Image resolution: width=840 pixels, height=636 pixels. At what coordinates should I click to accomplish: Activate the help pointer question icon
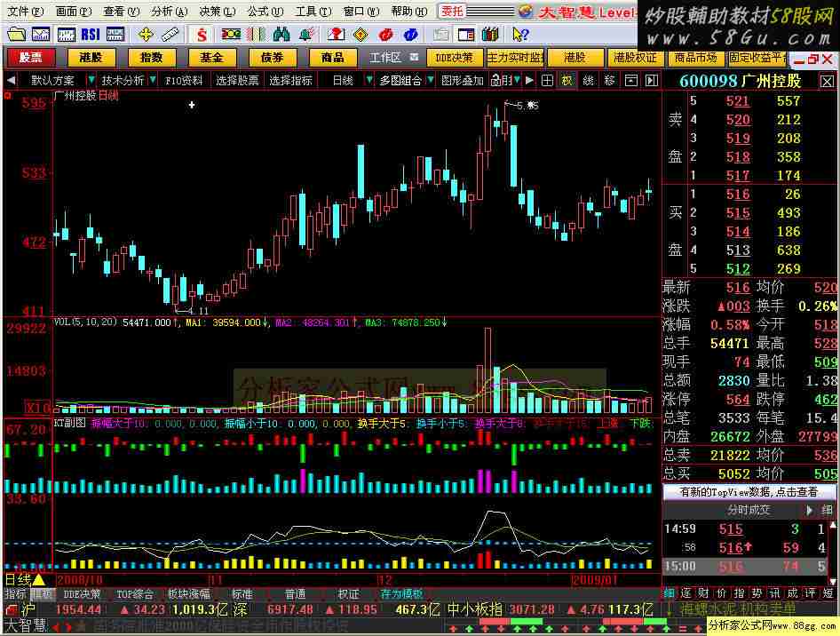pos(520,35)
